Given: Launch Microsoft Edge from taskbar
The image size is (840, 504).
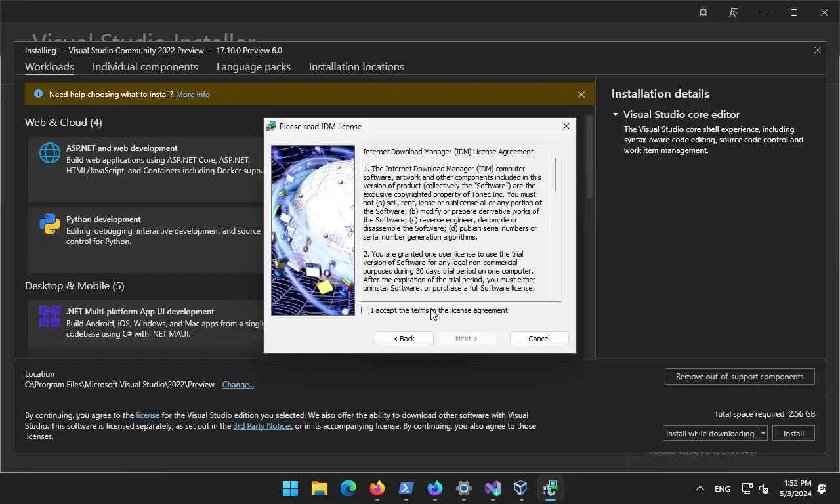Looking at the screenshot, I should point(348,488).
